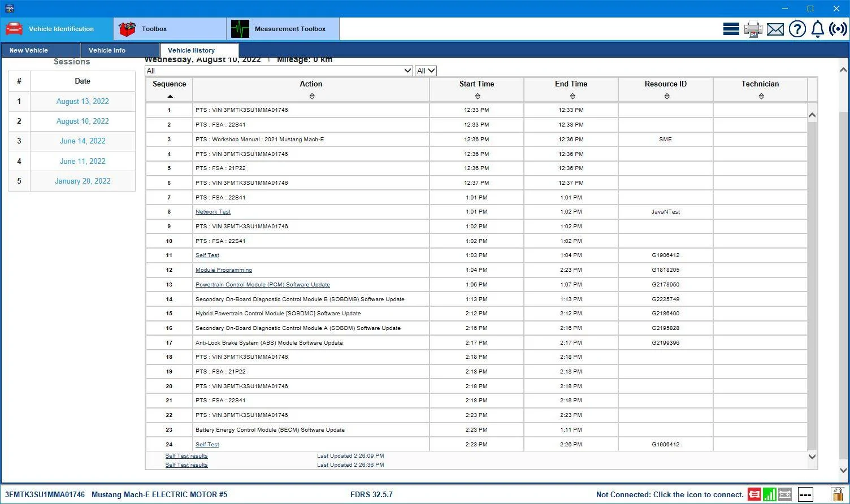Open the mail envelope icon
The width and height of the screenshot is (850, 504).
coord(775,29)
